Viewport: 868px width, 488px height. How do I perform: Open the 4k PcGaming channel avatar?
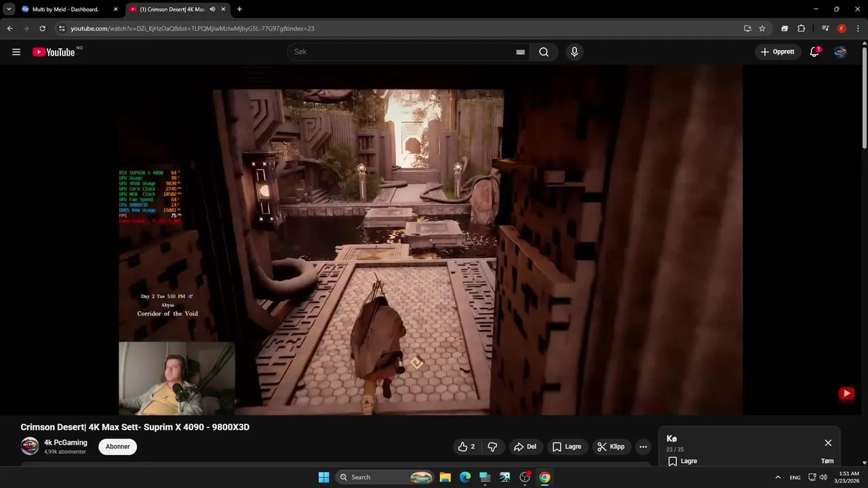point(29,446)
